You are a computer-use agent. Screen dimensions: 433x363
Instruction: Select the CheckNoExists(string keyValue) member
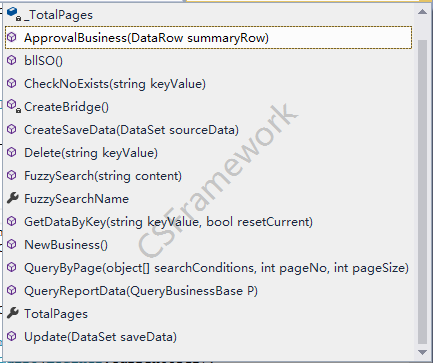[x=209, y=83]
